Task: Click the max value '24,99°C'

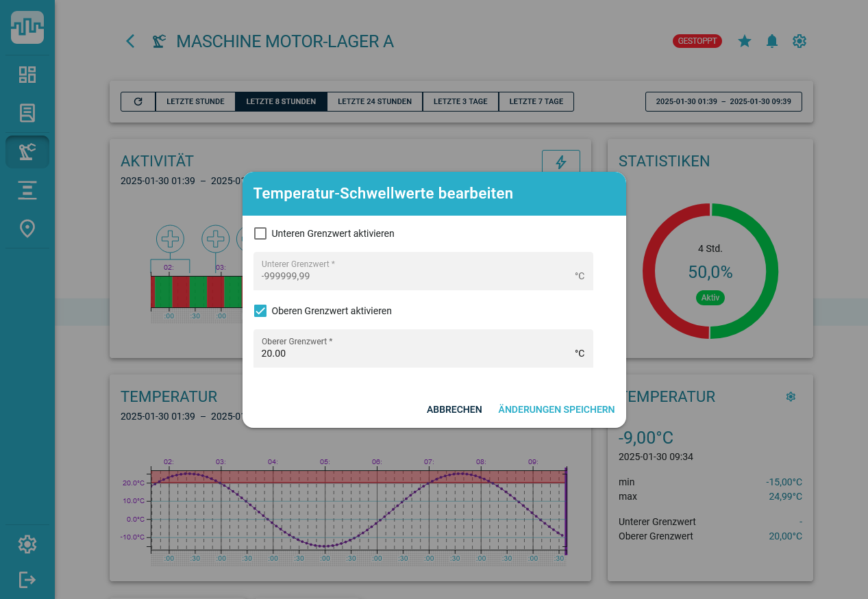Action: click(785, 496)
